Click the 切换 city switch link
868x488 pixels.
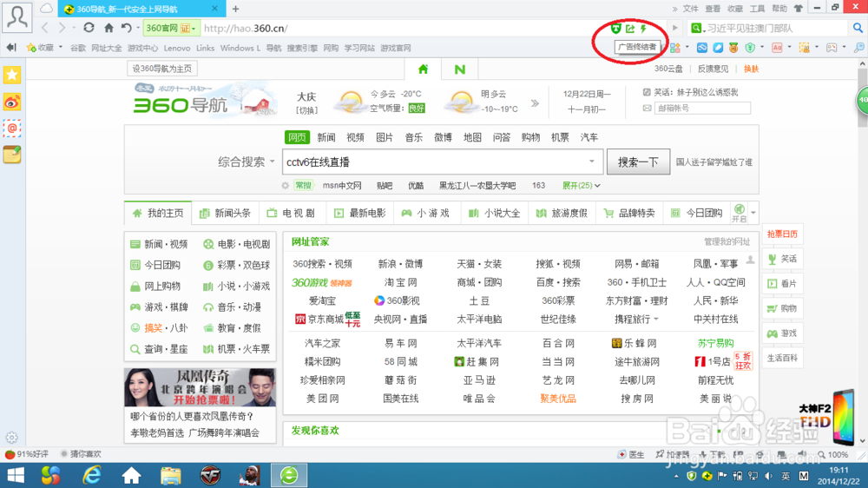pyautogui.click(x=306, y=110)
